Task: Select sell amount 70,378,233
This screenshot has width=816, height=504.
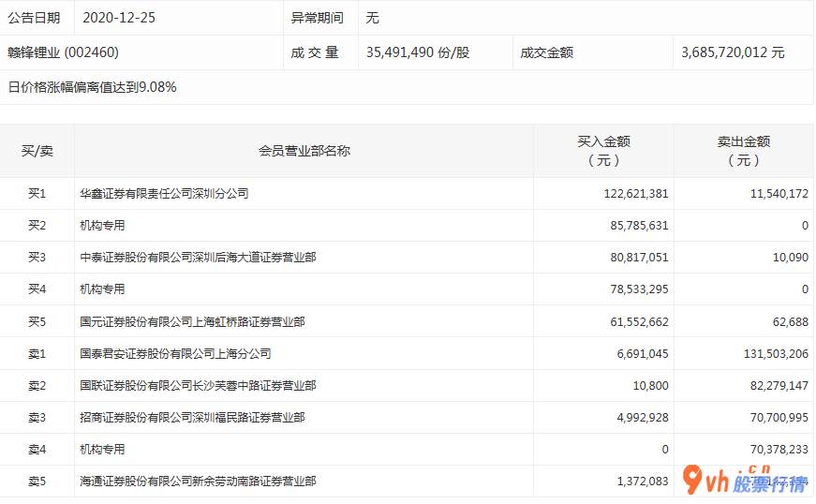Action: point(779,449)
